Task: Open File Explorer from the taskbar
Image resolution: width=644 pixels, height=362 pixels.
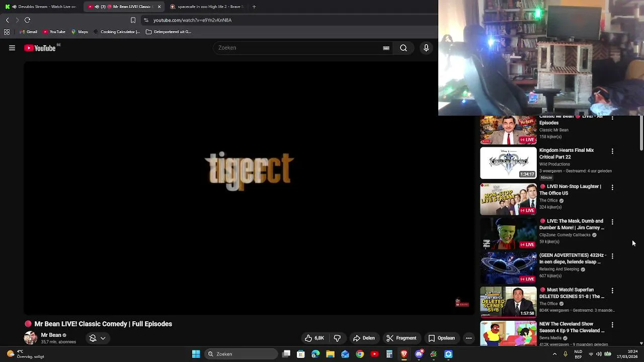Action: pos(330,354)
